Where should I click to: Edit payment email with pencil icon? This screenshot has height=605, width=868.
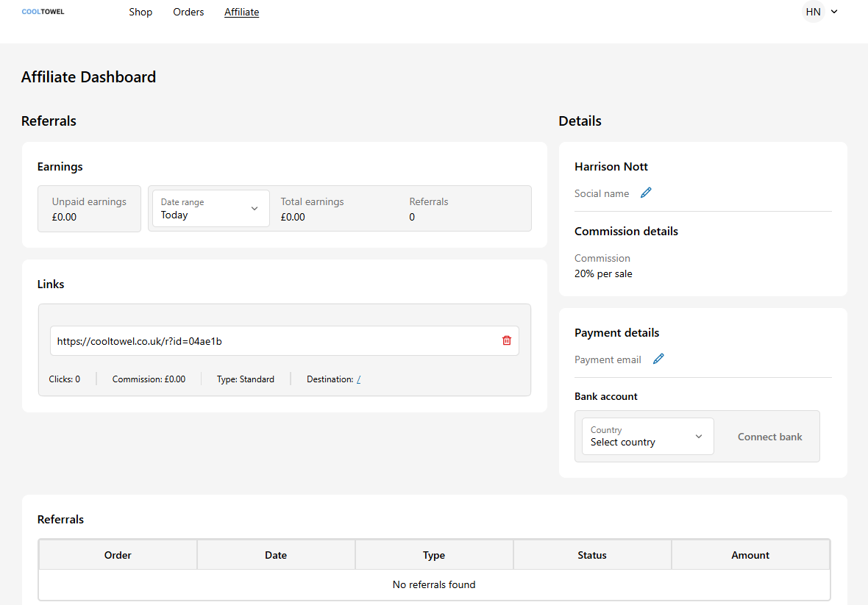click(658, 359)
